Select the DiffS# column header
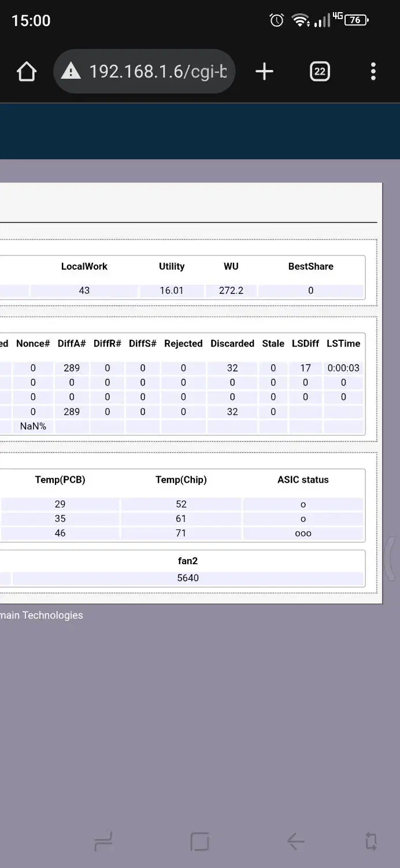Viewport: 400px width, 868px height. click(143, 344)
